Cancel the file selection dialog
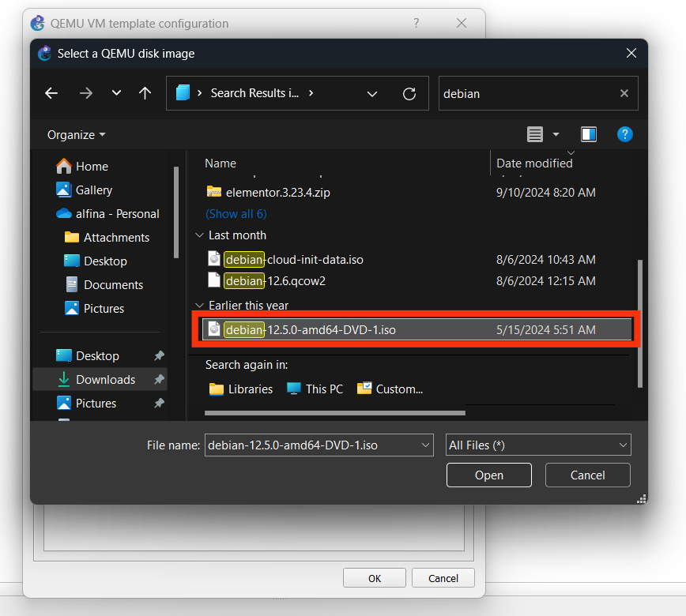Screen dimensions: 686x616 click(x=587, y=475)
